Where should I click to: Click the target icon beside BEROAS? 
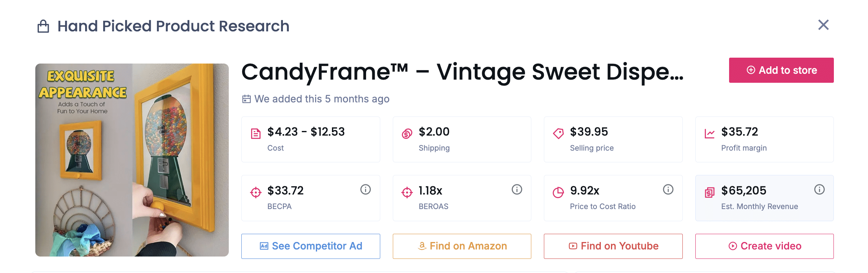click(407, 192)
